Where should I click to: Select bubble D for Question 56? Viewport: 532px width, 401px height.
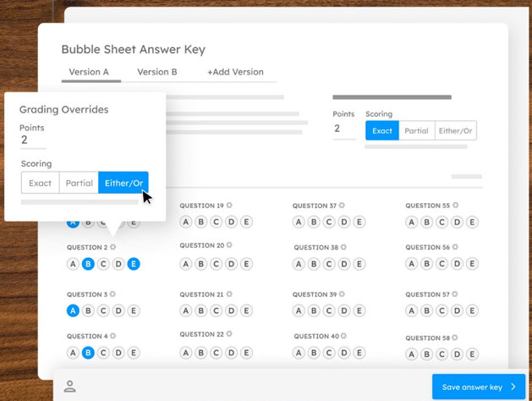point(457,264)
